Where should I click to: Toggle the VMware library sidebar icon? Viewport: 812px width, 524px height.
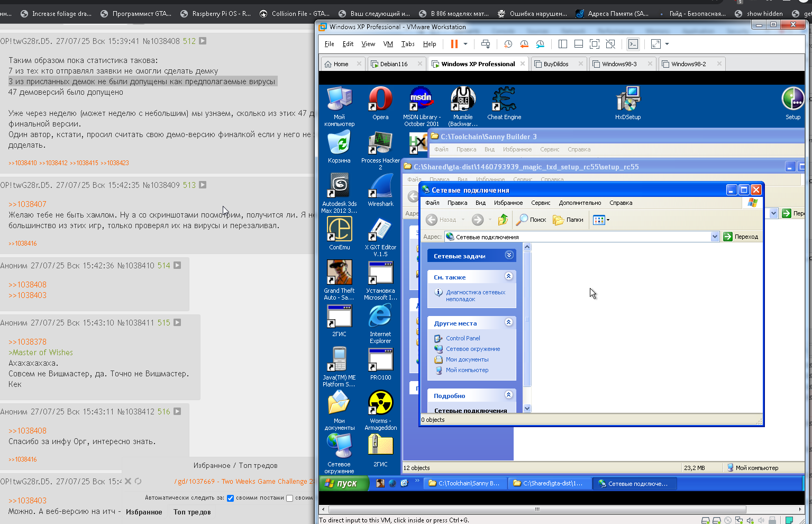[x=563, y=44]
